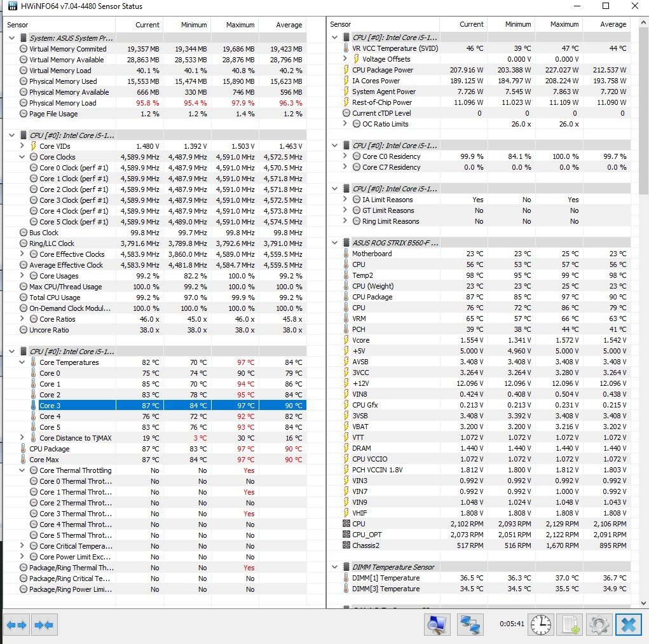Expand the Core Ratios node
This screenshot has height=644, width=649.
tap(22, 319)
